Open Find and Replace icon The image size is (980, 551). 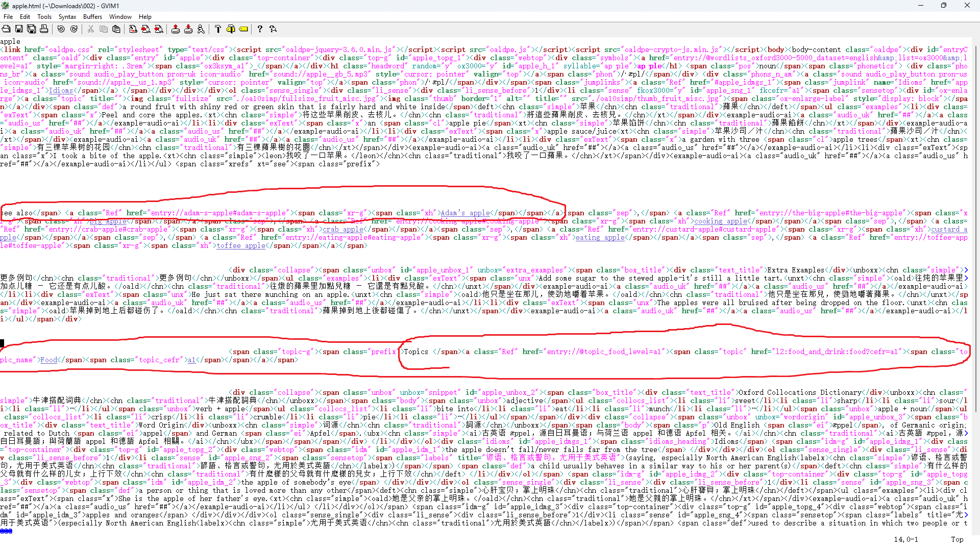[x=133, y=29]
